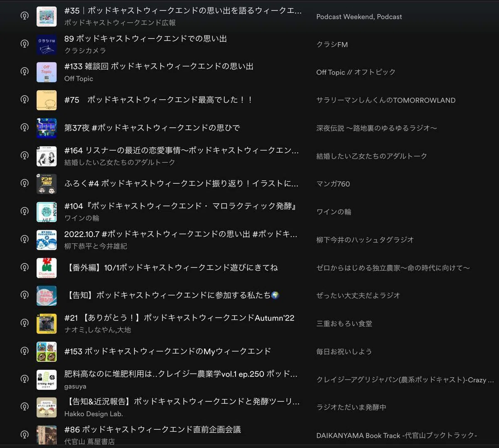The width and height of the screenshot is (499, 448).
Task: Open cover art of 【番外編】 episode
Action: 47,267
